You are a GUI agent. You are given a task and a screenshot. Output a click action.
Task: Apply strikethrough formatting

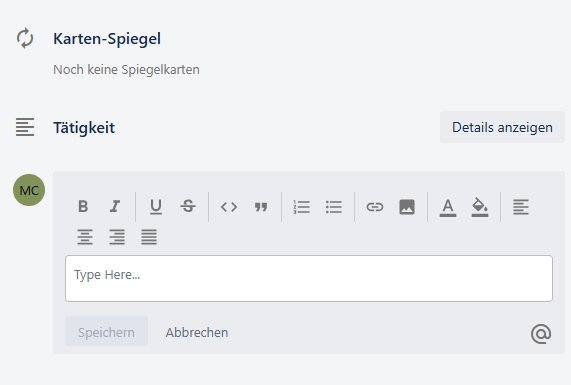[x=188, y=207]
